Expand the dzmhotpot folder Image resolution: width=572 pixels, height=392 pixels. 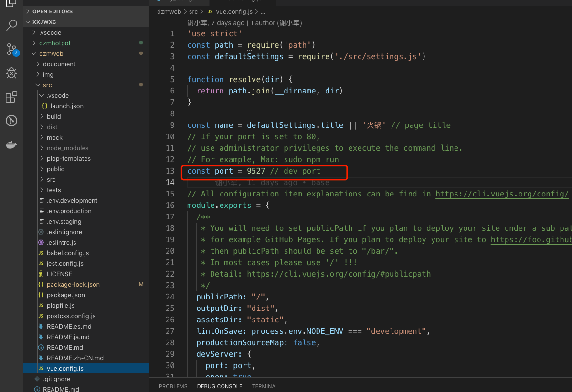click(x=86, y=43)
